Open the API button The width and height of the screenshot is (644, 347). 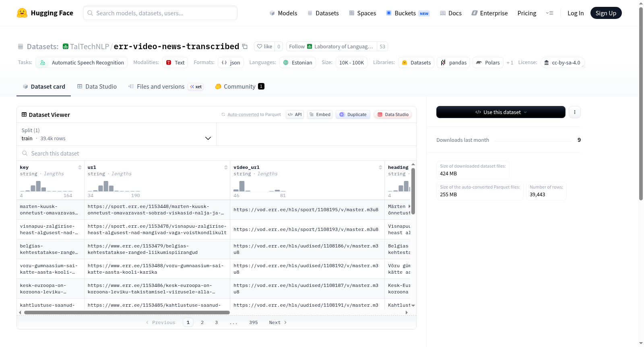(x=295, y=114)
